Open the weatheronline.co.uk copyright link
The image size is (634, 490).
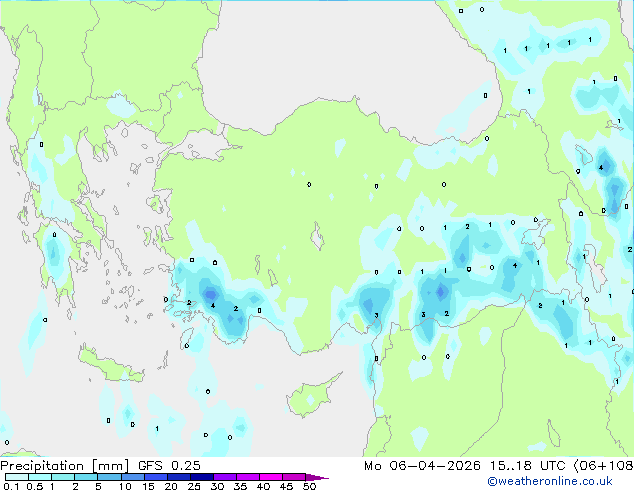tap(550, 481)
